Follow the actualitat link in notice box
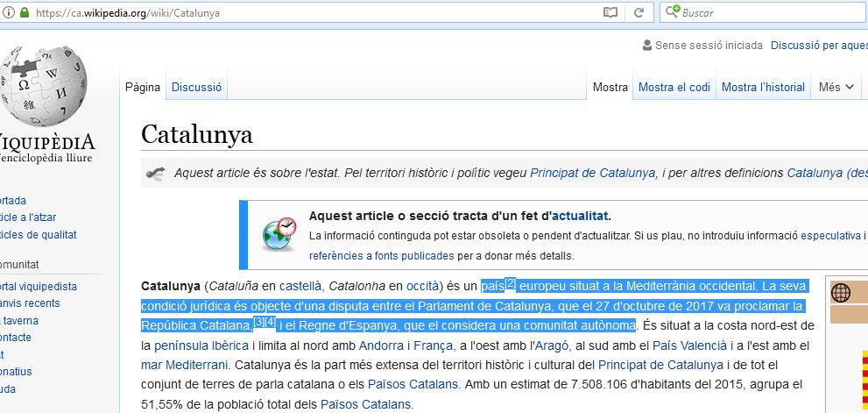This screenshot has width=868, height=413. pos(580,216)
